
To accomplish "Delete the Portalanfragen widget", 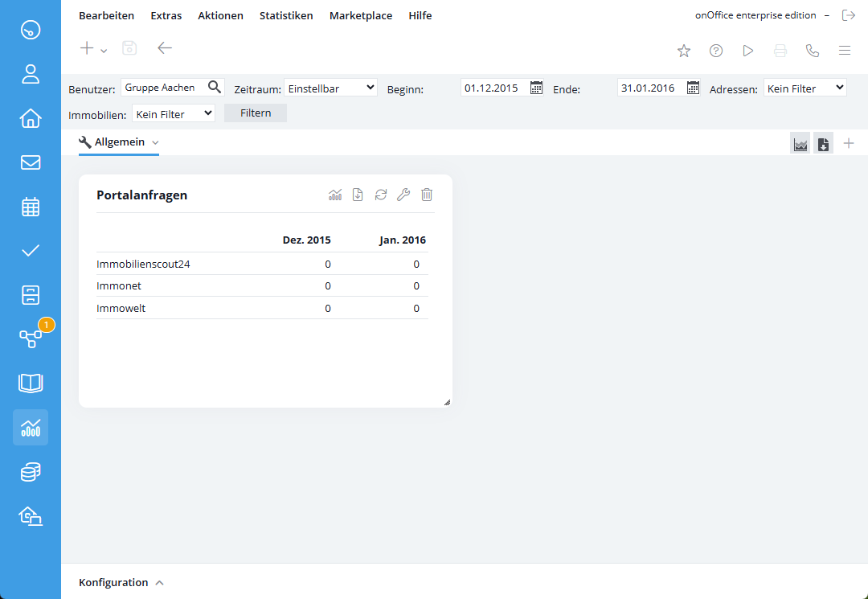I will point(427,195).
